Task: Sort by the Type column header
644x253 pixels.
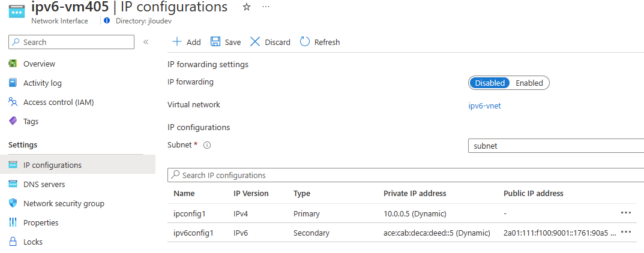Action: click(x=302, y=193)
